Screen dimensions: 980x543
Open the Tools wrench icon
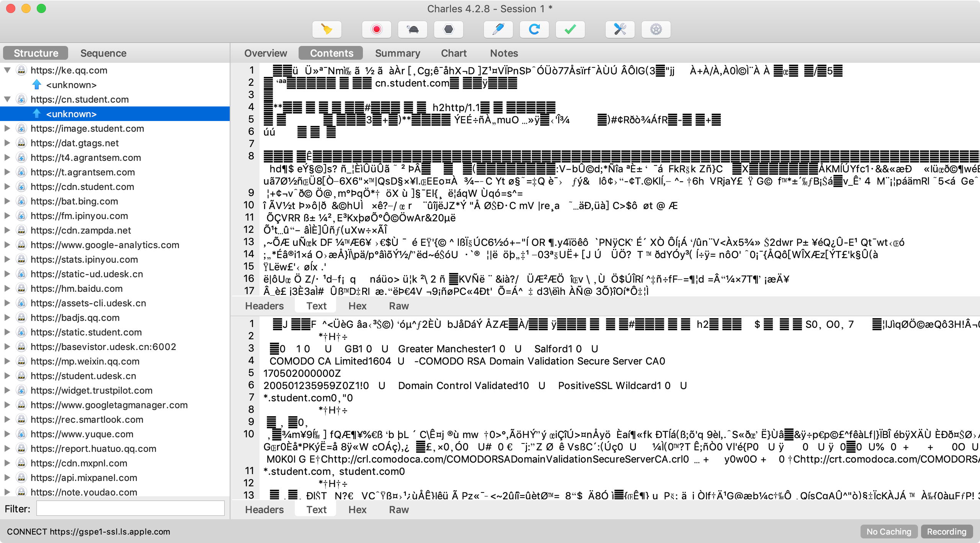(620, 29)
